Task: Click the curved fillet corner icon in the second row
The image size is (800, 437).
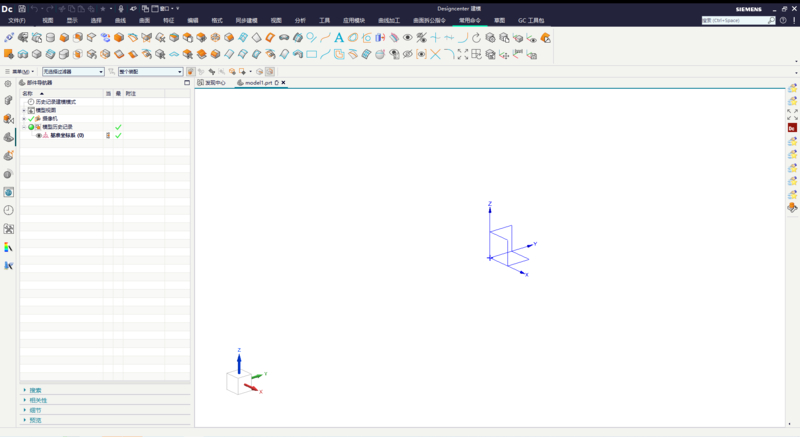Action: [x=449, y=54]
